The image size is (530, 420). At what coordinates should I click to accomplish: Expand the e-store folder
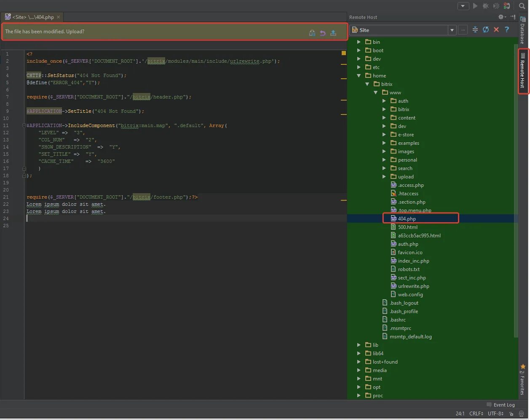pyautogui.click(x=384, y=135)
